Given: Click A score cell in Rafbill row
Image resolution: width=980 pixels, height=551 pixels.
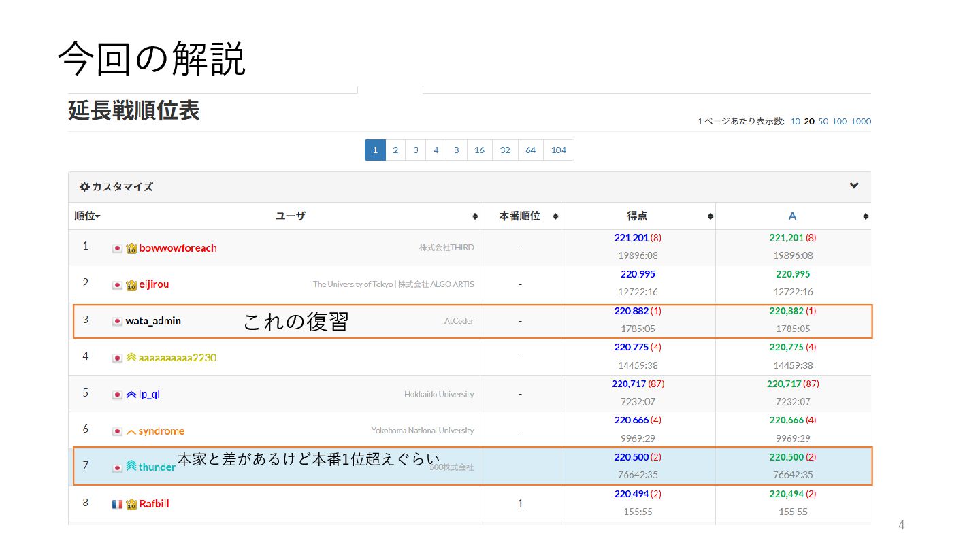Looking at the screenshot, I should pyautogui.click(x=793, y=504).
